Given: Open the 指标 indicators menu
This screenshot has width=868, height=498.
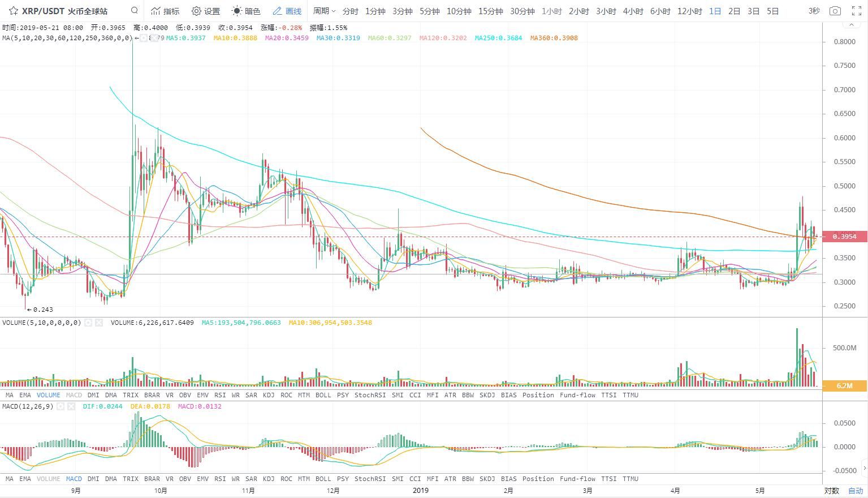Looking at the screenshot, I should (x=165, y=11).
